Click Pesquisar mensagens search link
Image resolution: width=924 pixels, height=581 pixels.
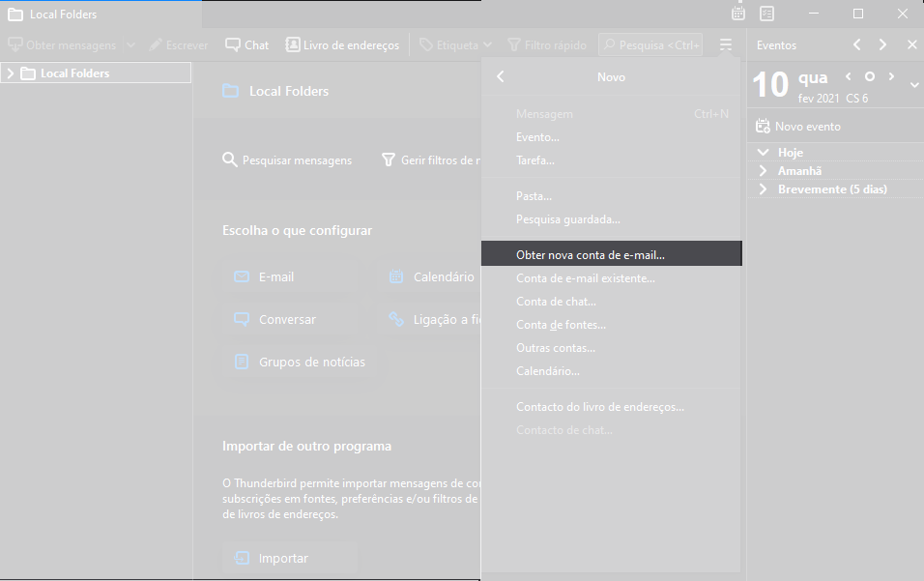287,160
